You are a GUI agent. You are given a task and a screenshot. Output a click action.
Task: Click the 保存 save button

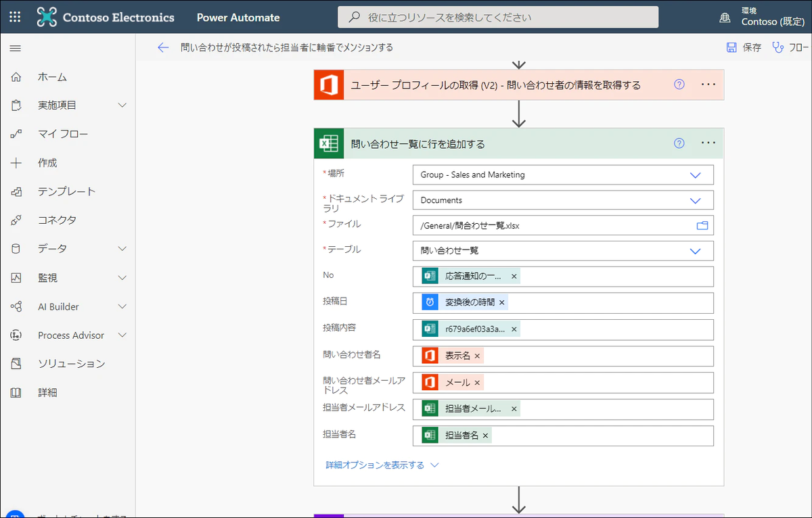tap(744, 47)
